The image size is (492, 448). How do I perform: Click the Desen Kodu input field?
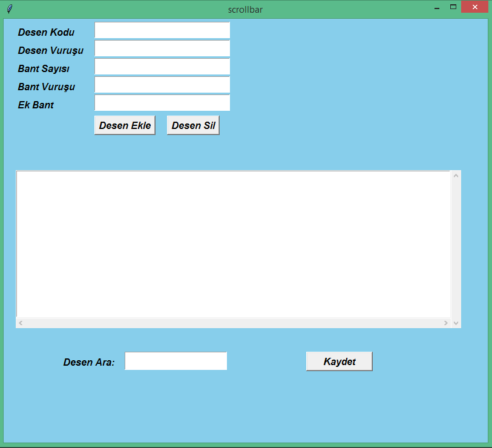click(x=162, y=30)
